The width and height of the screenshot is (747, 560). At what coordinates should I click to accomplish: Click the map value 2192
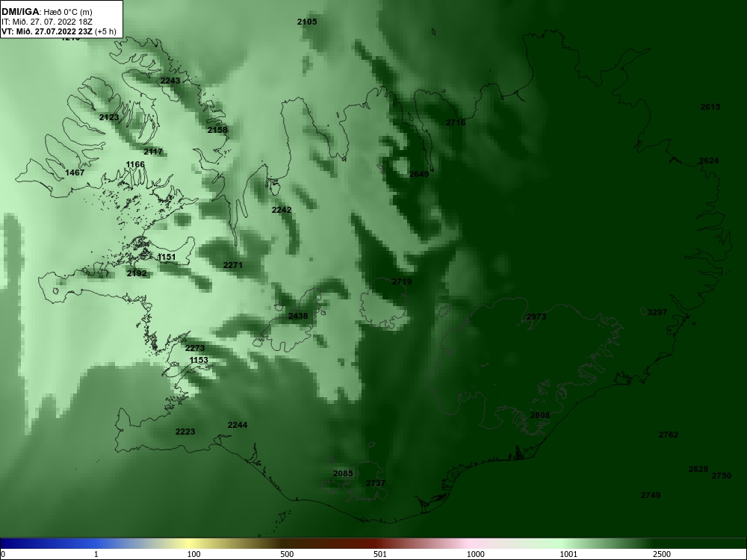point(137,274)
